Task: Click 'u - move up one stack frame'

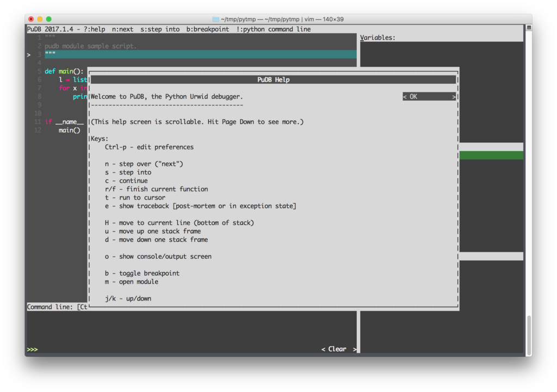Action: pos(153,231)
